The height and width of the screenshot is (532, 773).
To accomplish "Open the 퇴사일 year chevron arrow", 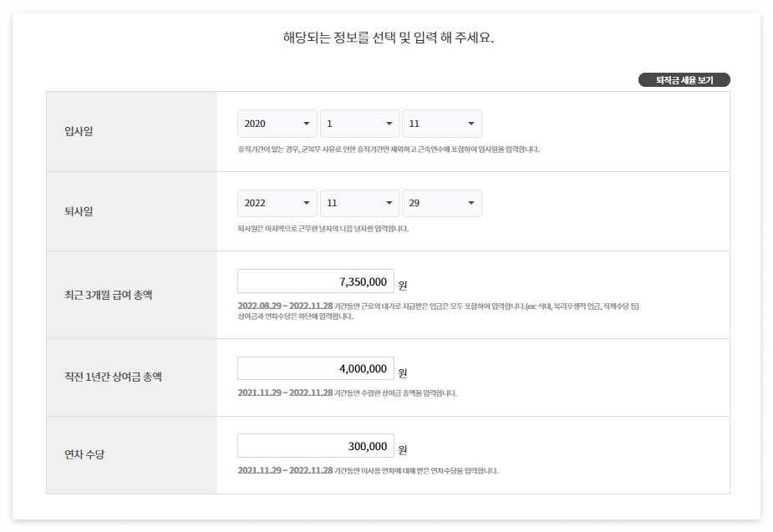I will click(x=305, y=202).
